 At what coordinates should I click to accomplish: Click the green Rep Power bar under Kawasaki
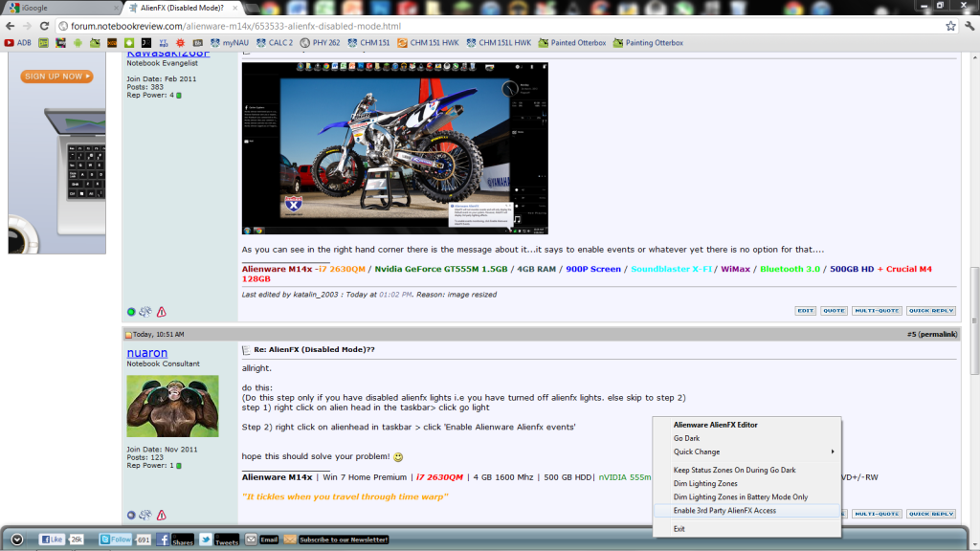179,96
